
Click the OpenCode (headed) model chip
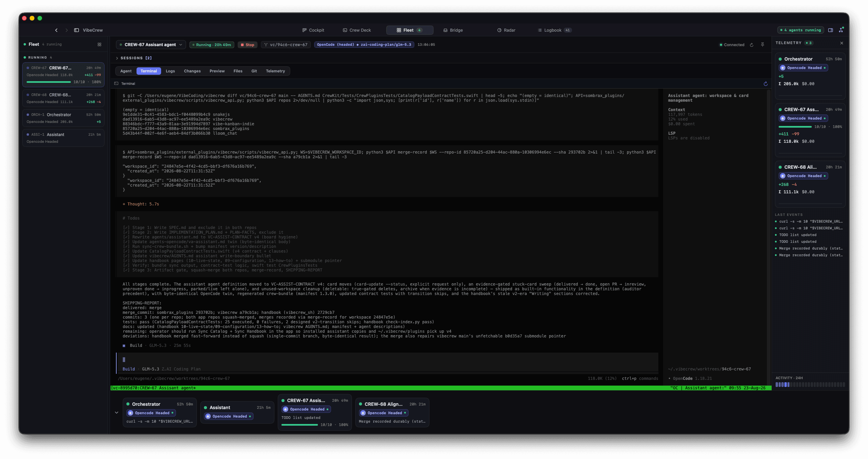coord(364,45)
